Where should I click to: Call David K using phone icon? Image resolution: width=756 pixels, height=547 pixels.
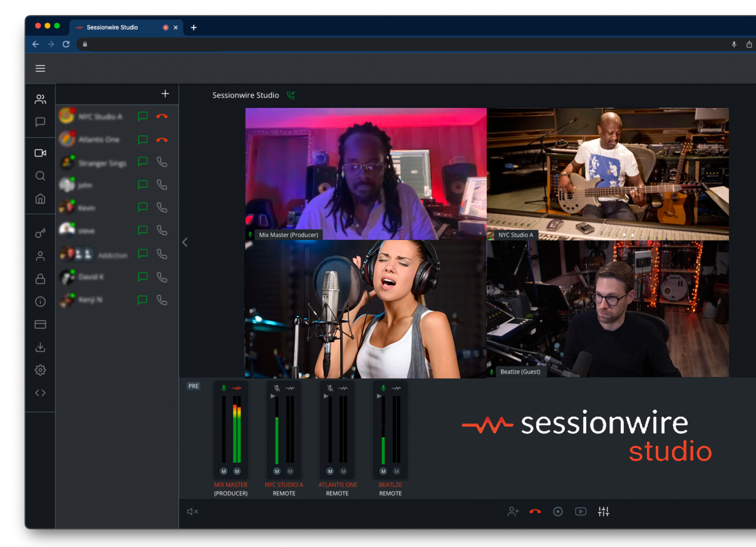point(162,277)
